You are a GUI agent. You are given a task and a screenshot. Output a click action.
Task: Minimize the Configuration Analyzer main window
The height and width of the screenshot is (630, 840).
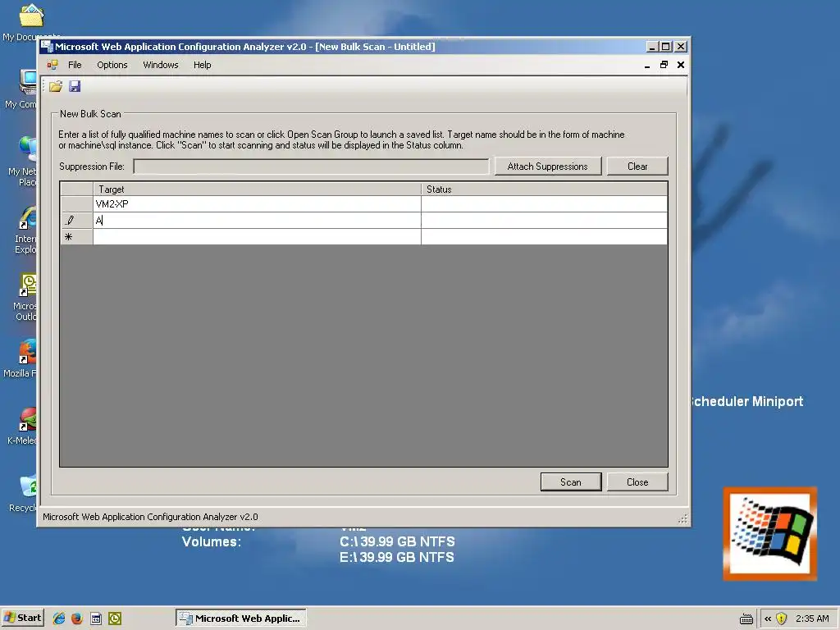[x=652, y=47]
